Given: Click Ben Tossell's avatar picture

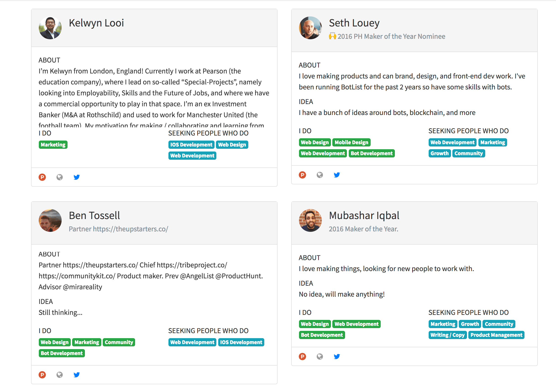Looking at the screenshot, I should click(50, 221).
